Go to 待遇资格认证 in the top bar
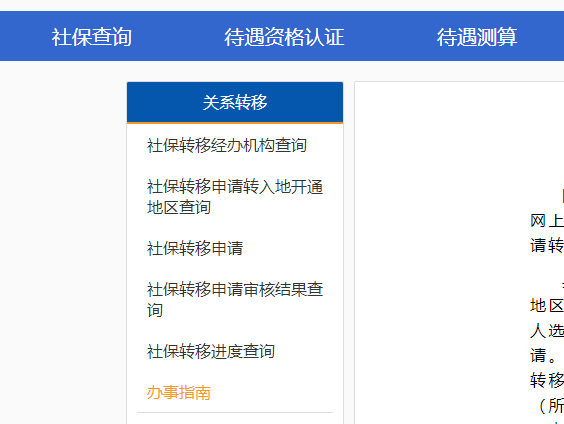 (x=284, y=37)
